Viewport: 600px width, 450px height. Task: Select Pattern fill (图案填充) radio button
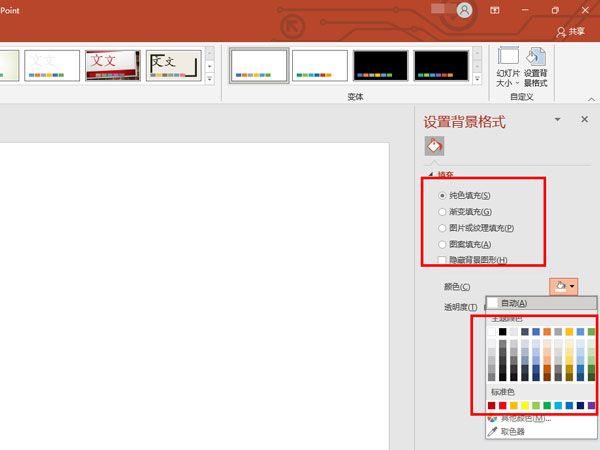(443, 244)
